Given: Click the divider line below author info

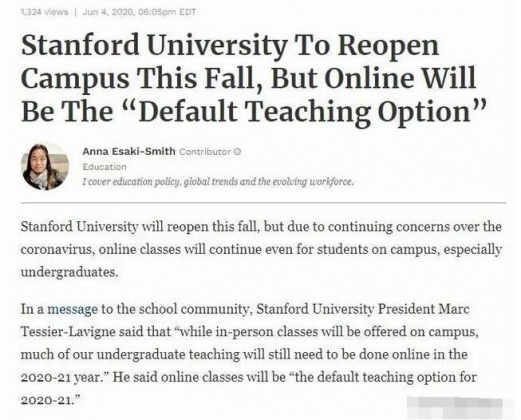Looking at the screenshot, I should pos(263,202).
